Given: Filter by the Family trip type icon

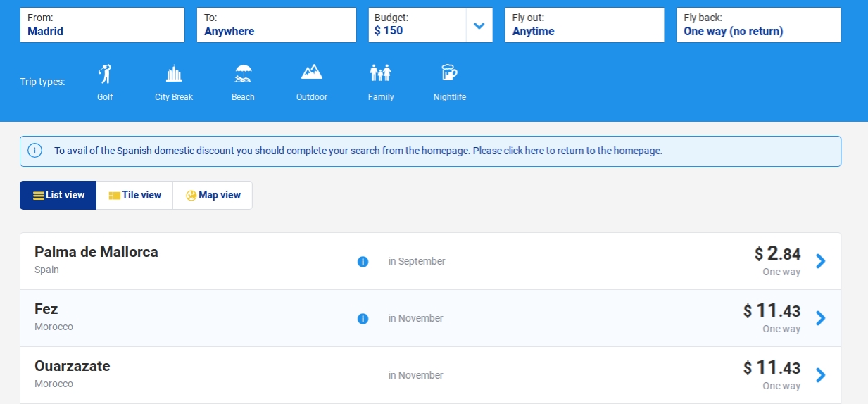Looking at the screenshot, I should pos(380,73).
